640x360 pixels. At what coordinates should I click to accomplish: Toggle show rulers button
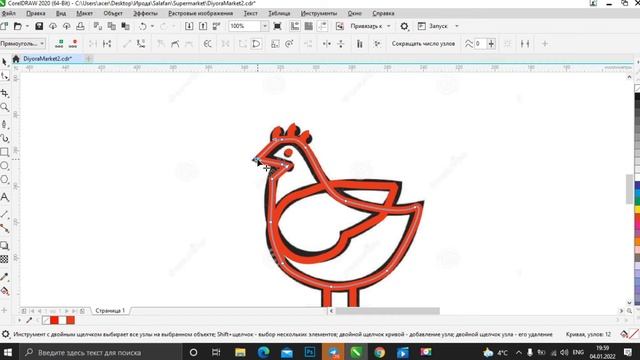pos(295,26)
